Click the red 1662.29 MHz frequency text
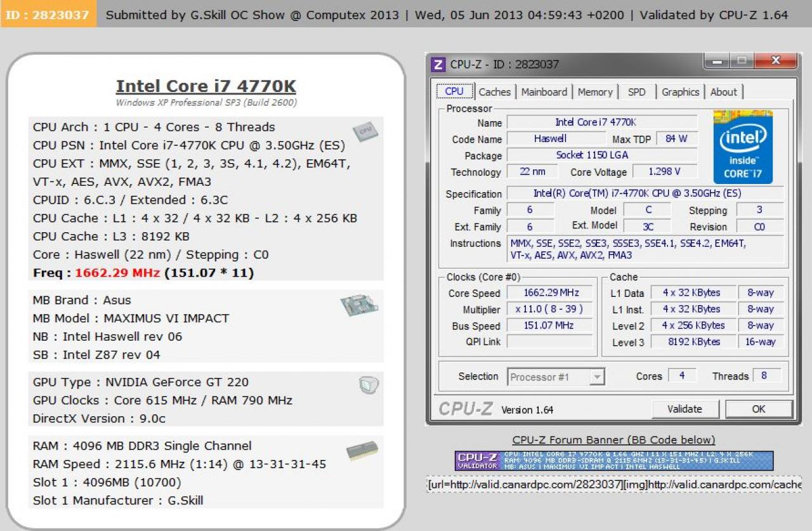Image resolution: width=812 pixels, height=531 pixels. [117, 273]
